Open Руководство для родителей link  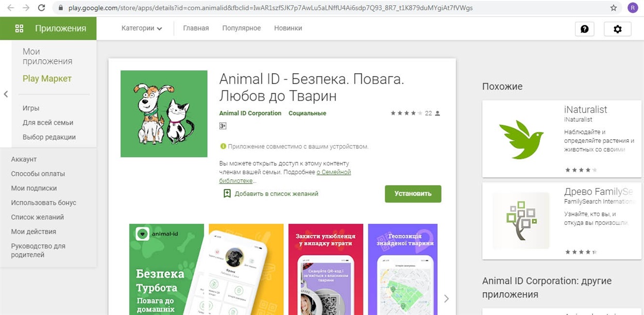click(x=38, y=251)
